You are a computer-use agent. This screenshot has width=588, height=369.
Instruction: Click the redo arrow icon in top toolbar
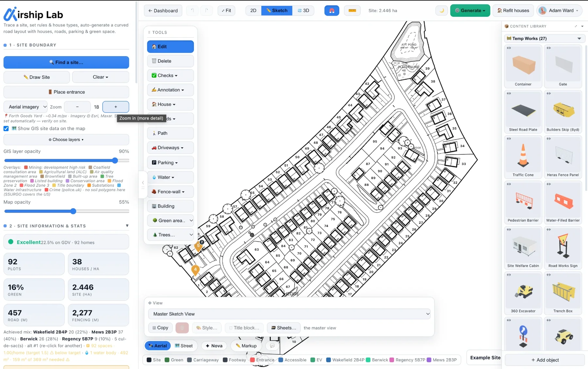(x=207, y=10)
